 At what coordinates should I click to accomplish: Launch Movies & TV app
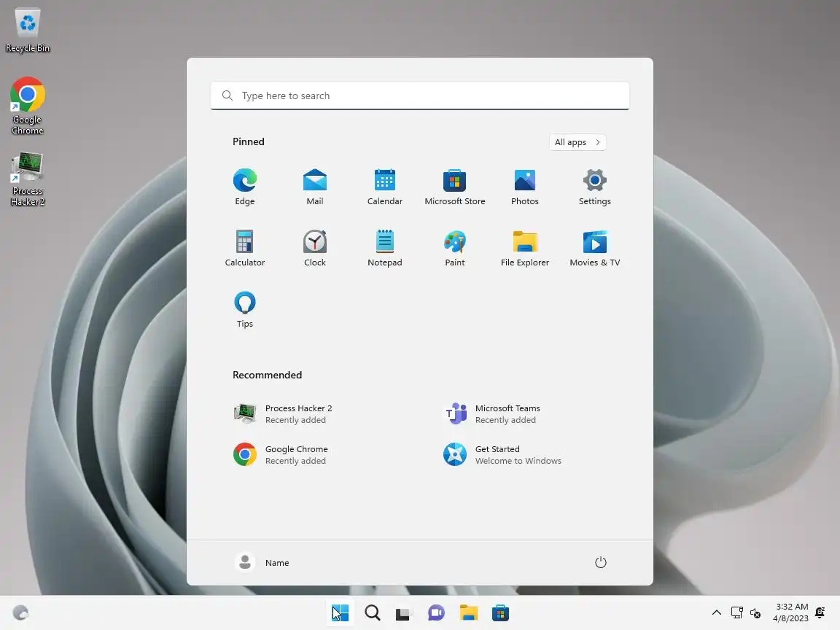tap(595, 248)
